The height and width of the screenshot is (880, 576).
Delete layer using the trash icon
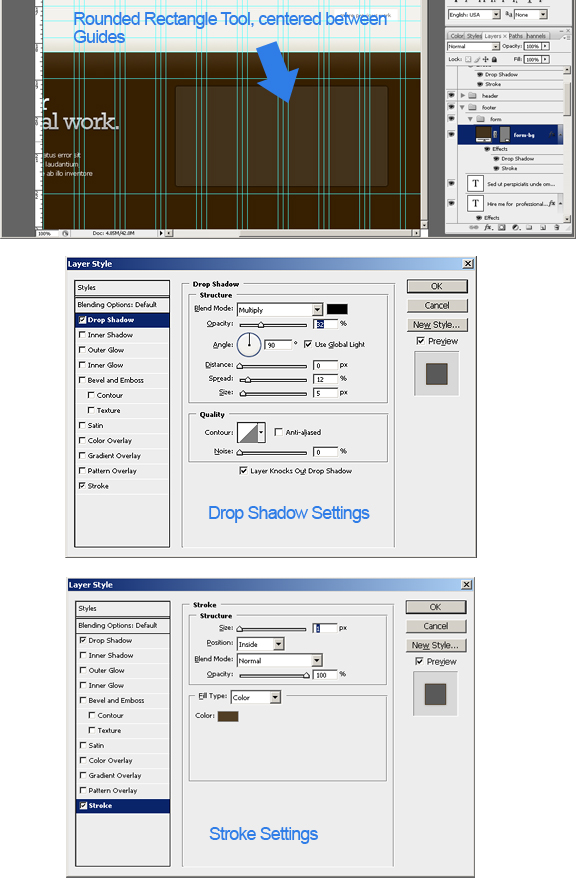(x=557, y=227)
